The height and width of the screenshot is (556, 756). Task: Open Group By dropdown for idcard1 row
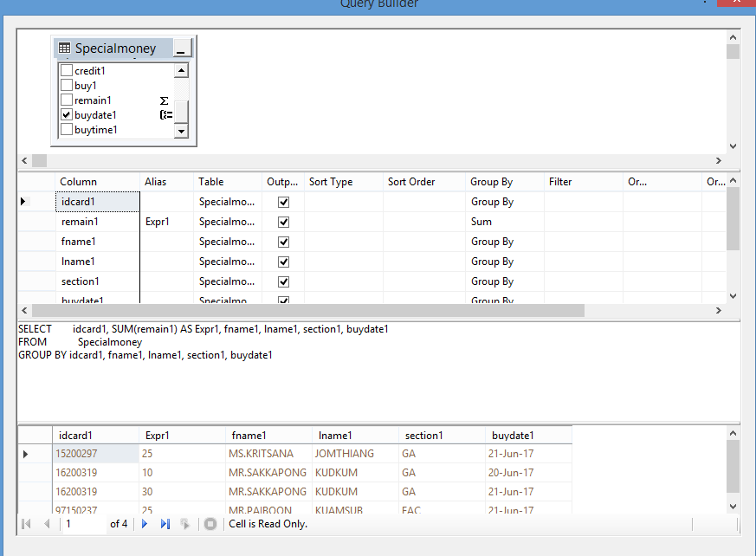[x=505, y=202]
